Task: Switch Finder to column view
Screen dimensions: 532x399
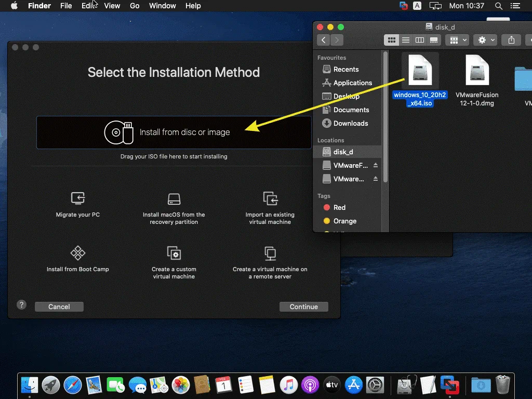Action: (x=420, y=40)
